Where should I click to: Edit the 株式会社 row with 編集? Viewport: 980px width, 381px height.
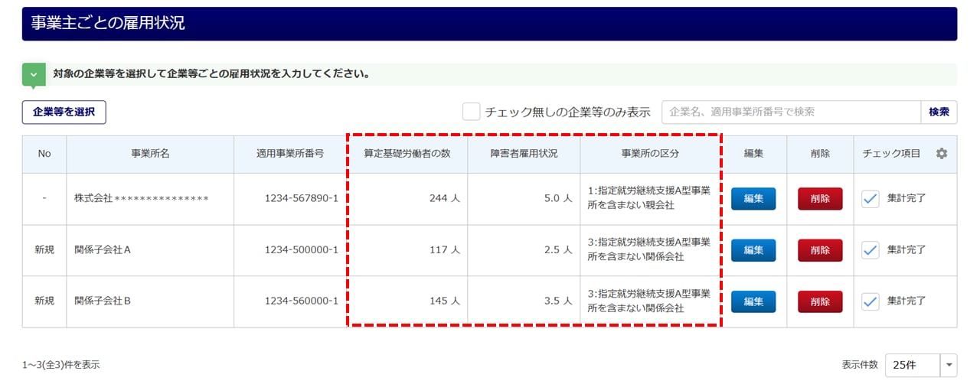pos(753,198)
